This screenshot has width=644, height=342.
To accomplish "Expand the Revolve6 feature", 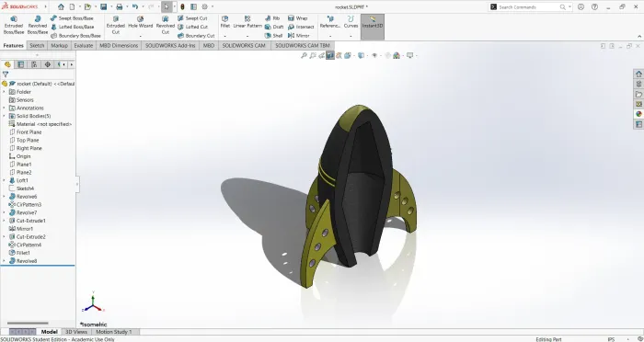I will click(4, 197).
